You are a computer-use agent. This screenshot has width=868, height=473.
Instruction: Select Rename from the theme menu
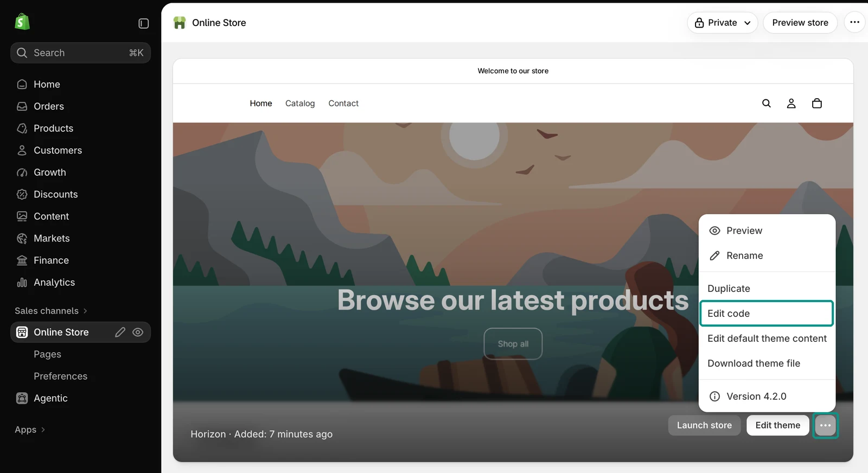pyautogui.click(x=767, y=255)
